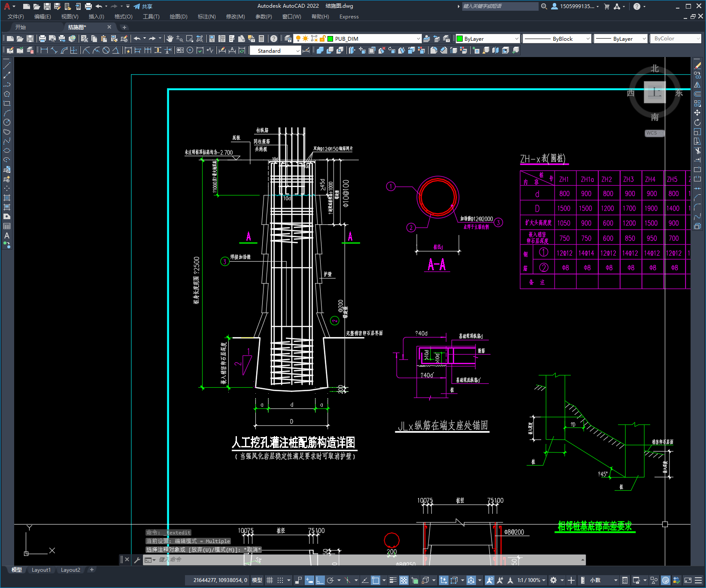Viewport: 706px width, 588px height.
Task: Select the Diameter dimension tool
Action: point(106,50)
